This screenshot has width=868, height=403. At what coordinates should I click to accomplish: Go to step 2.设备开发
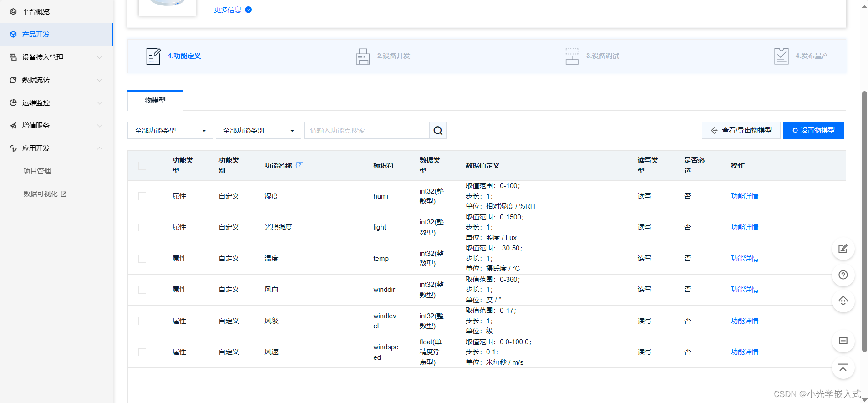[393, 56]
